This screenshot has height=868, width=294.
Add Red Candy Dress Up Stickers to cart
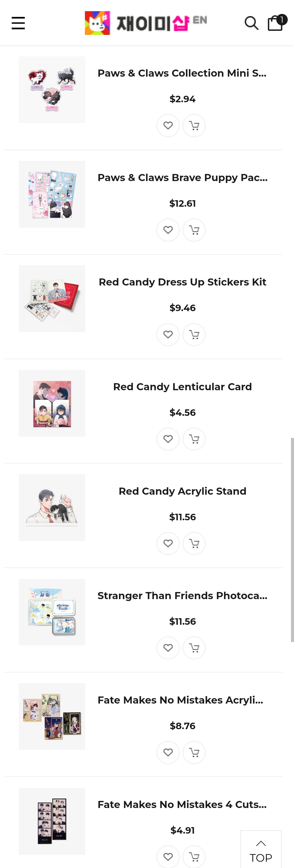tap(194, 335)
